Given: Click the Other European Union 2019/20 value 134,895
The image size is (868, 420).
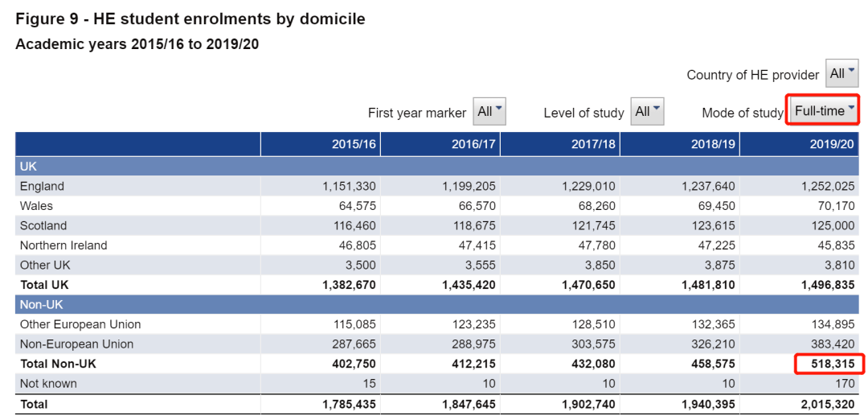Looking at the screenshot, I should (x=833, y=324).
